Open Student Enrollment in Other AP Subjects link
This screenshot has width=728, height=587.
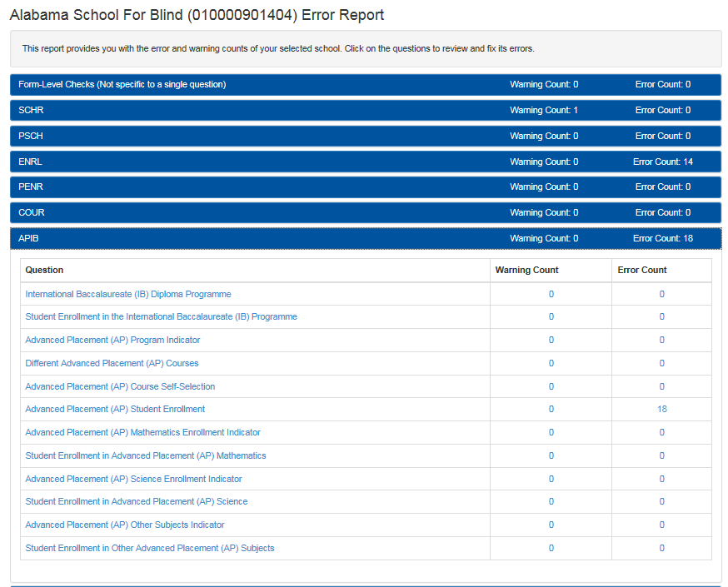point(150,548)
